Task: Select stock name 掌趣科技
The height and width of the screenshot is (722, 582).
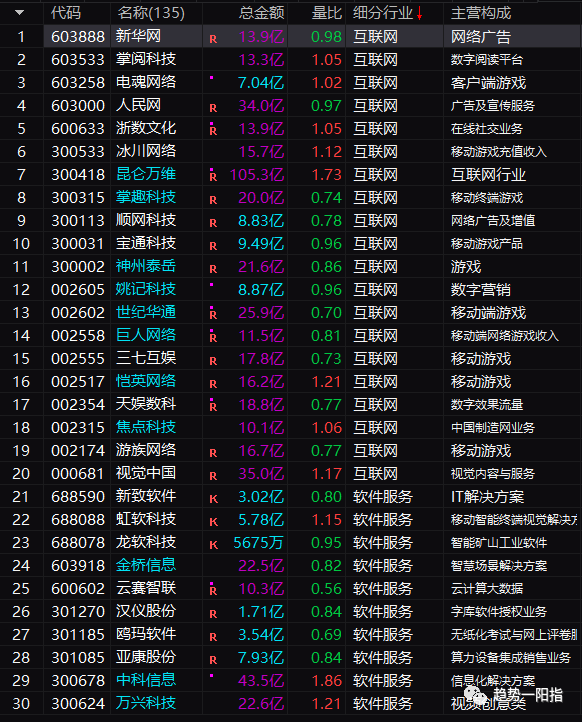Action: coord(146,197)
